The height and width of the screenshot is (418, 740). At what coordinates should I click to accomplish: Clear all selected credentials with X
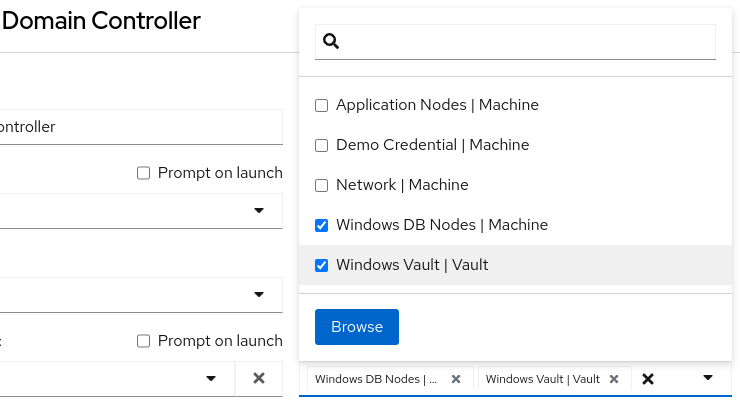648,379
